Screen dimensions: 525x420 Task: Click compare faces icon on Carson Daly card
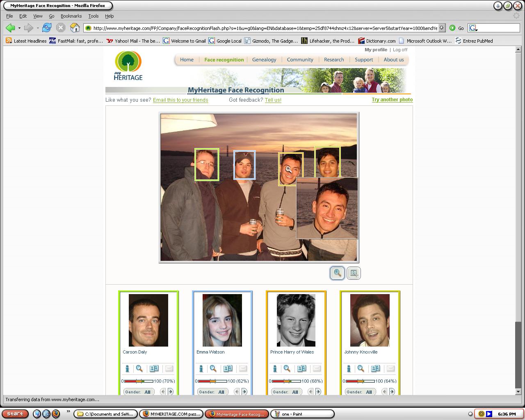click(x=154, y=368)
